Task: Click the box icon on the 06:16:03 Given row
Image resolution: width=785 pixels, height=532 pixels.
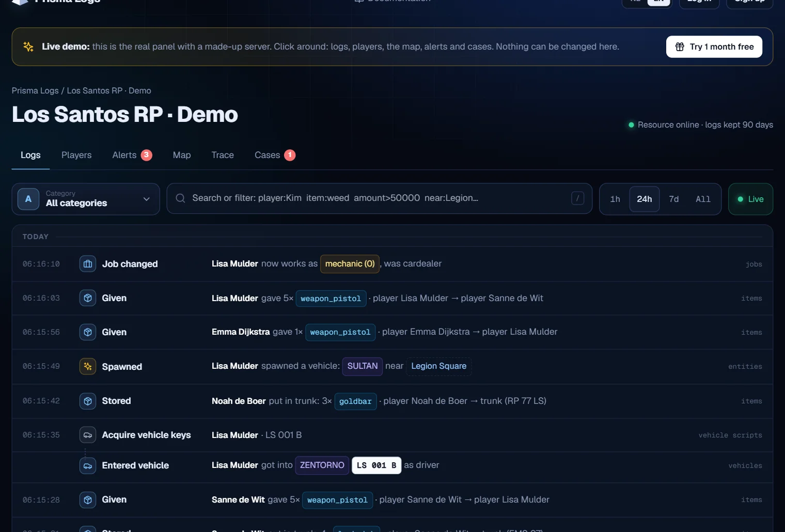Action: [x=88, y=298]
